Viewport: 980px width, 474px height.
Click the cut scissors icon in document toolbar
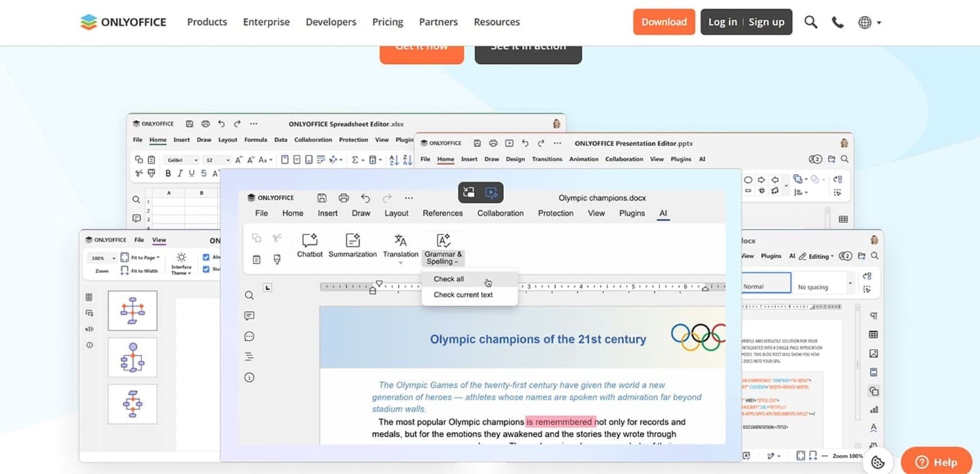pos(277,238)
